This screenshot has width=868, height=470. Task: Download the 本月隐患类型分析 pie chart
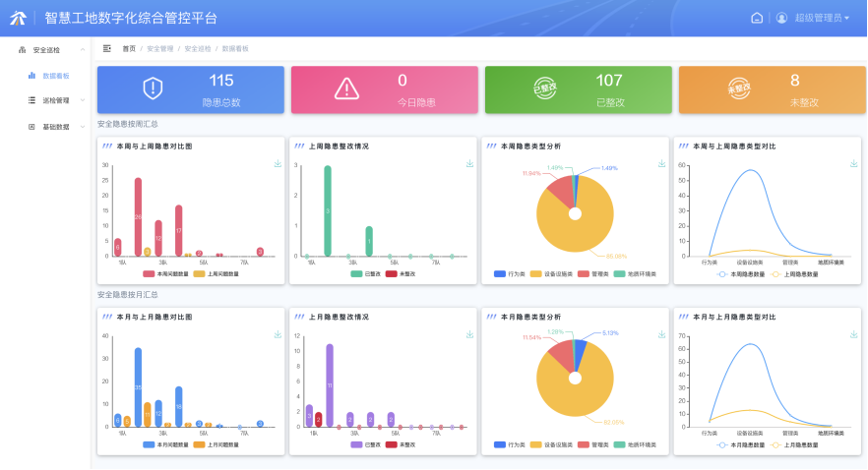click(661, 334)
